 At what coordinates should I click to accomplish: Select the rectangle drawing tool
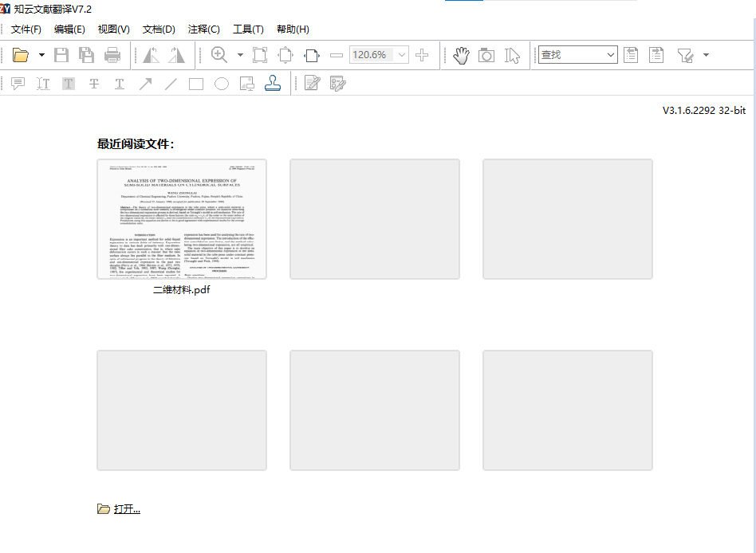[x=196, y=84]
